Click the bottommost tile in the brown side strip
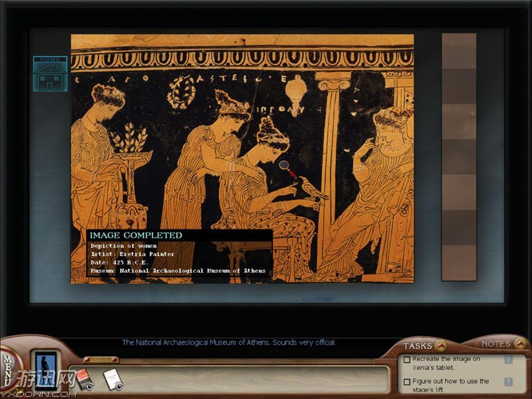This screenshot has height=399, width=532. (459, 263)
